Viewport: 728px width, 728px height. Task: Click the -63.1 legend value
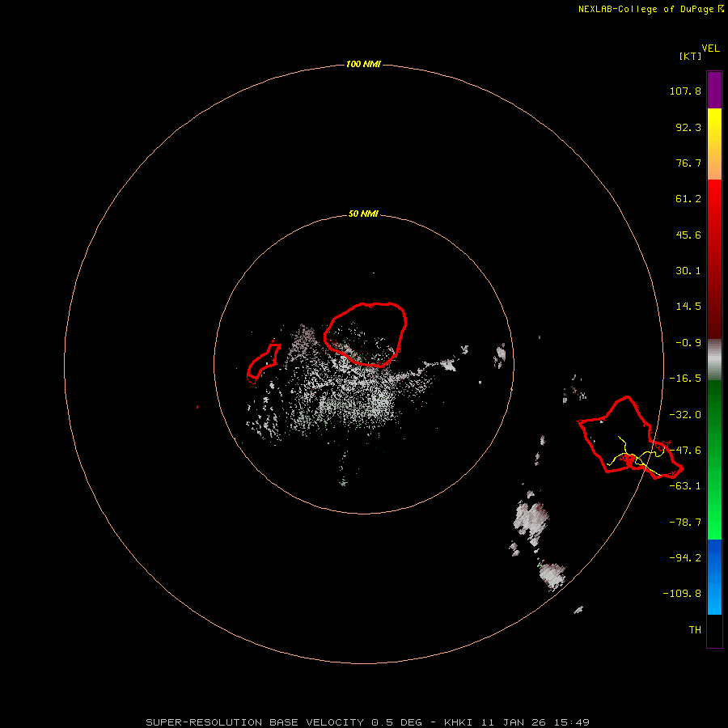[x=685, y=486]
